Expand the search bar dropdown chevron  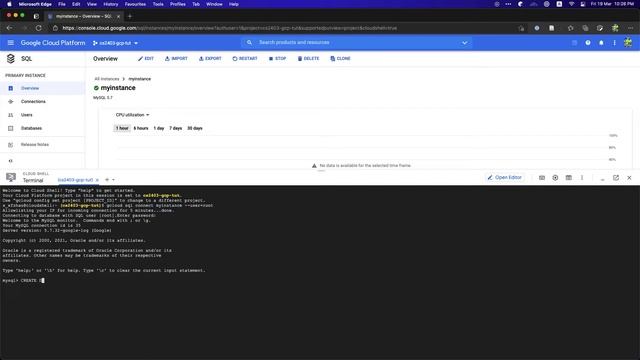pyautogui.click(x=464, y=42)
